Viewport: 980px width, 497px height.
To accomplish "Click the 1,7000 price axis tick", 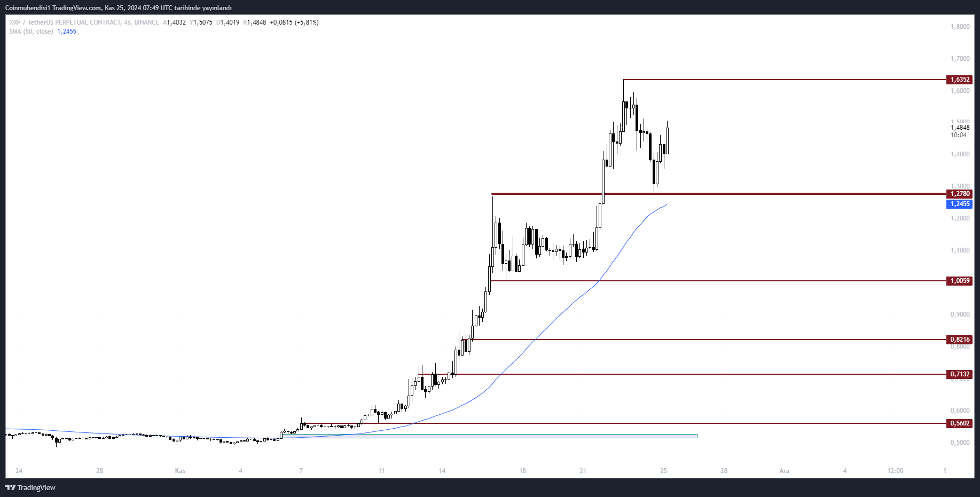I will tap(960, 59).
